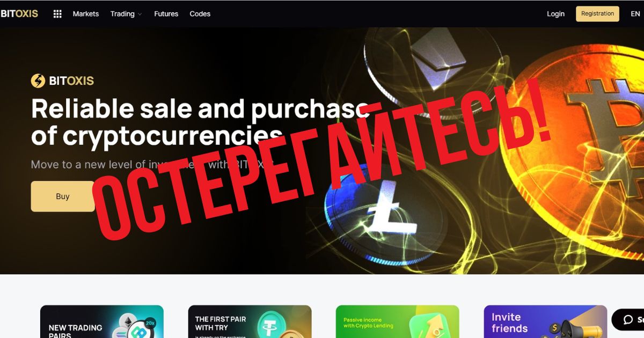
Task: Go to the Markets page
Action: [x=86, y=14]
